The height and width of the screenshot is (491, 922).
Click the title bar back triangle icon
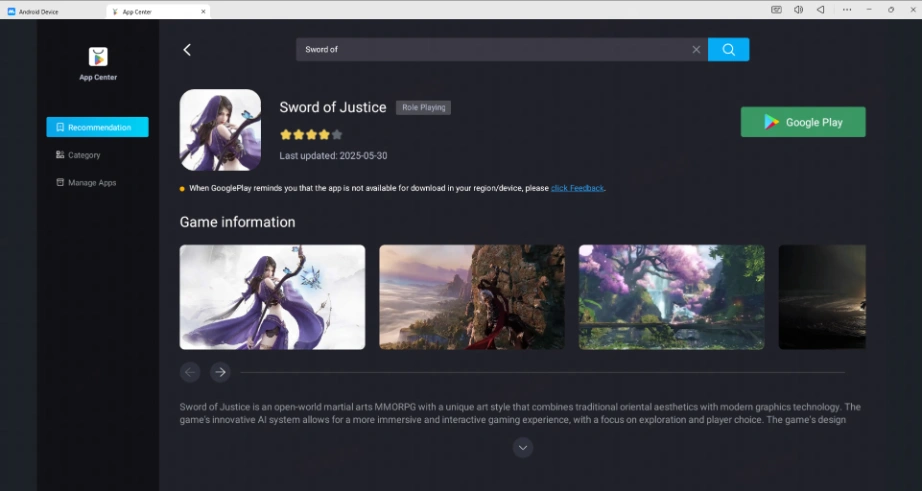coord(820,9)
